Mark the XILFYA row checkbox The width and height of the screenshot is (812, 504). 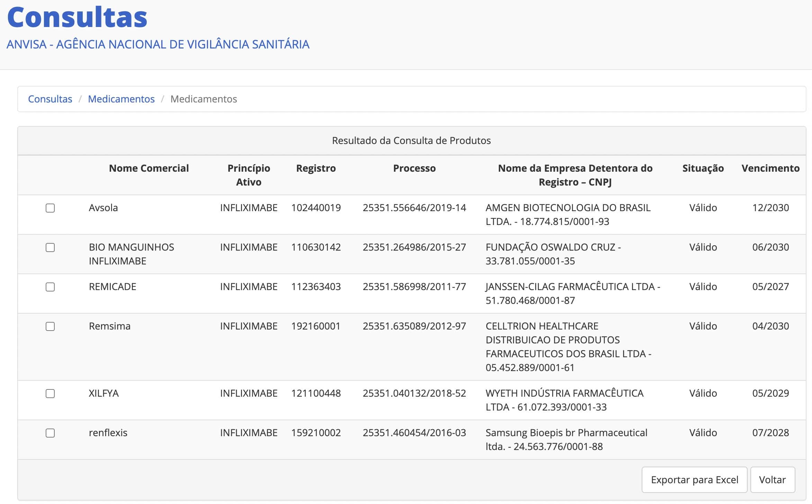click(x=50, y=394)
